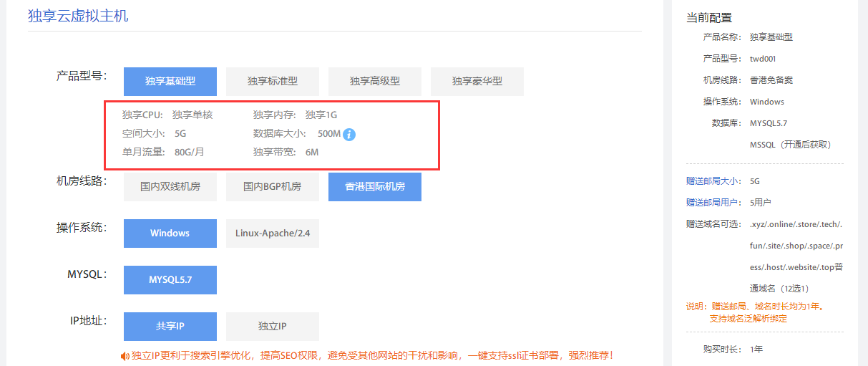Click the 独享带宽: 6M spec text

pos(286,153)
